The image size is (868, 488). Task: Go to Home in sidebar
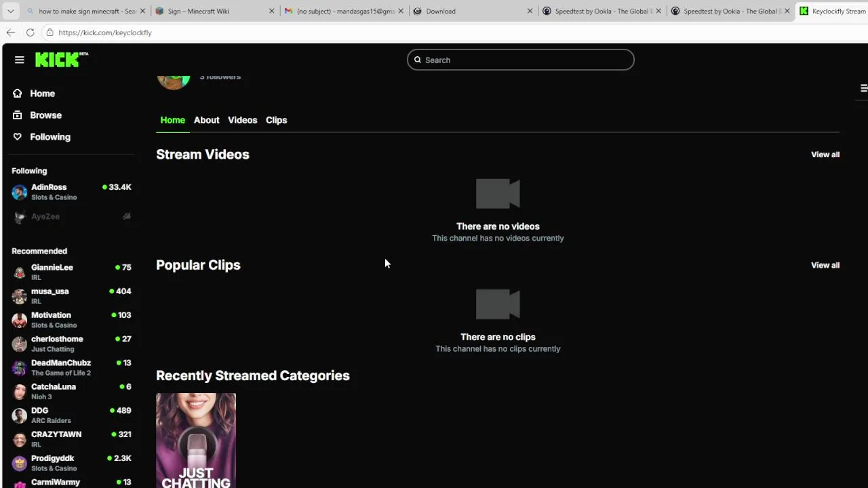[42, 94]
